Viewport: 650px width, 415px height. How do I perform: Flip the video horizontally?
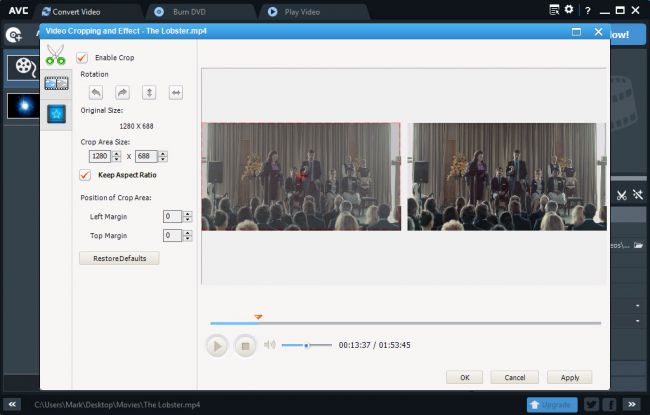click(176, 92)
